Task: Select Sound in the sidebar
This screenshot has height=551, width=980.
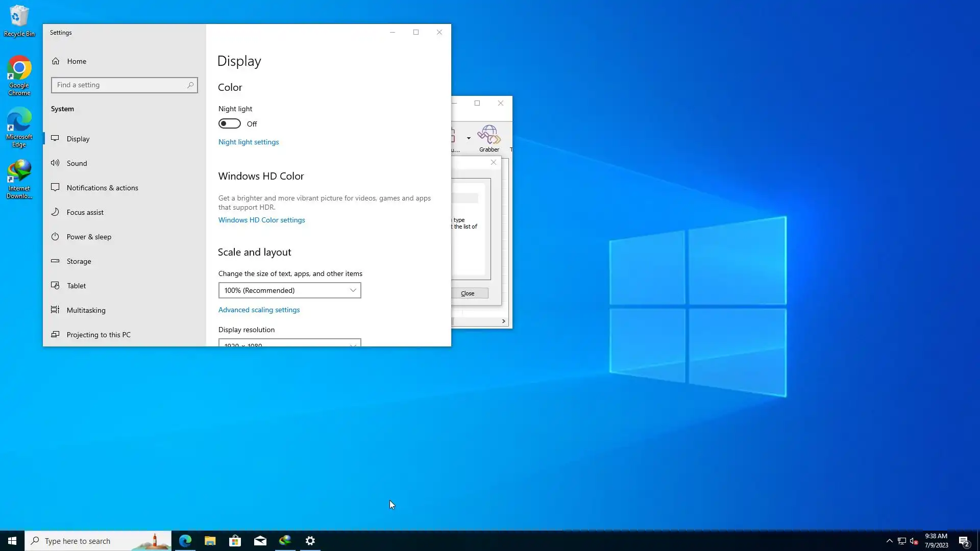Action: click(77, 163)
